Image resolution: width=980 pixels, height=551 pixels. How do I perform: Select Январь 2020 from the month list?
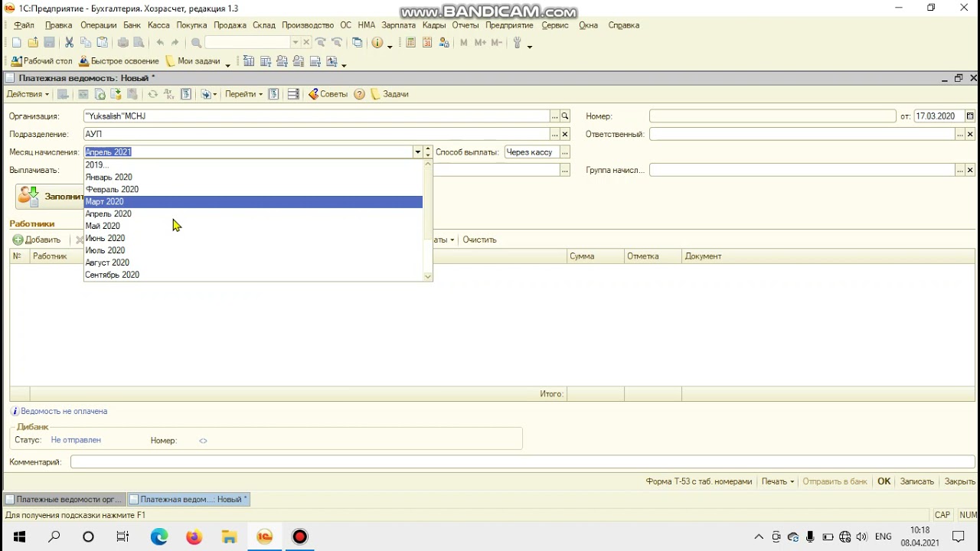coord(253,177)
